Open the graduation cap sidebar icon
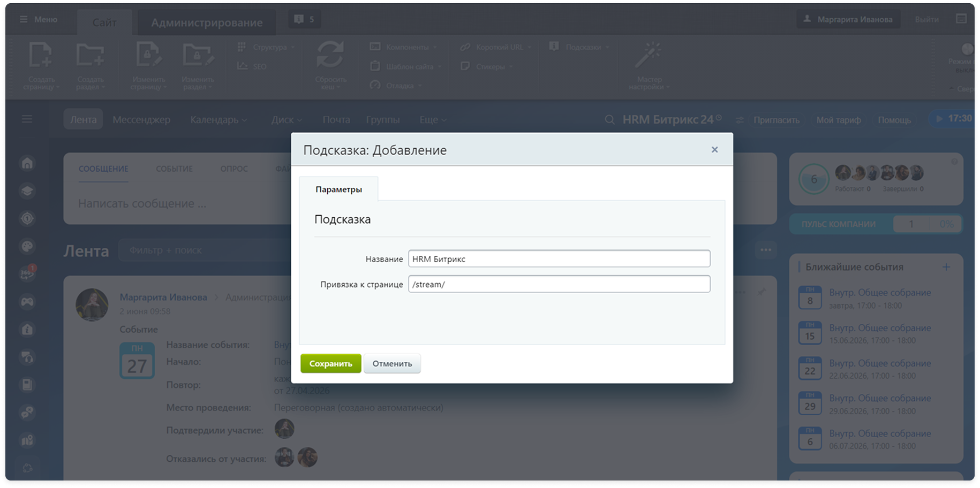Viewport: 980px width, 488px height. coord(27,191)
